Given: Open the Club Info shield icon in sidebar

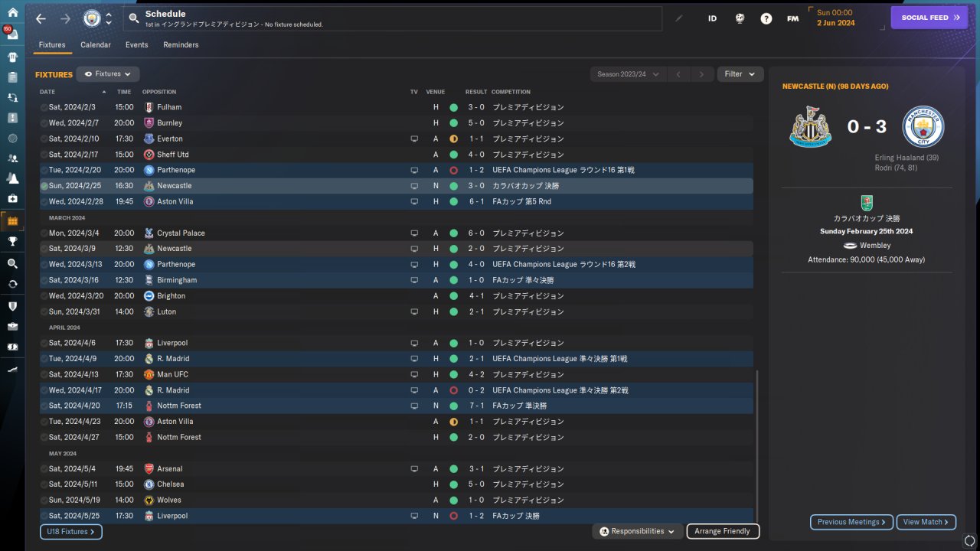Looking at the screenshot, I should pyautogui.click(x=12, y=305).
